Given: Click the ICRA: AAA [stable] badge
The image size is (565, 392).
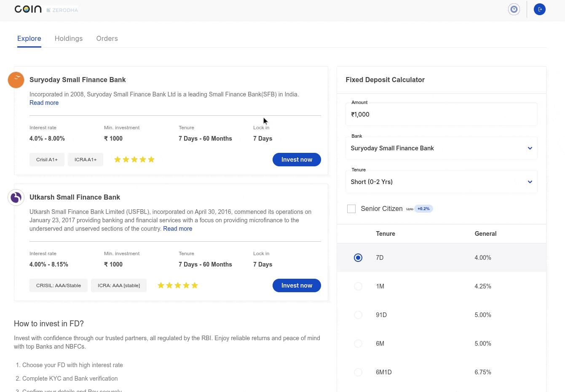Looking at the screenshot, I should click(119, 285).
